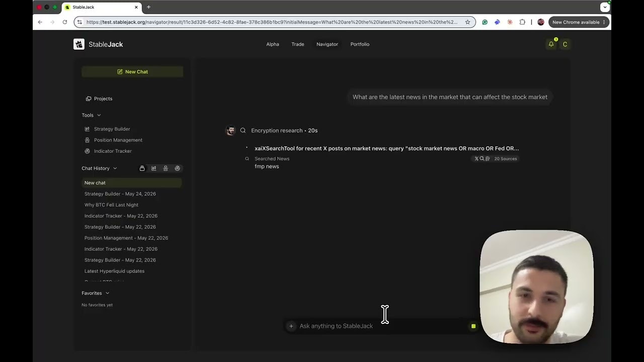Click the magnifier icon next to Encryption research
This screenshot has width=644, height=362.
pyautogui.click(x=243, y=131)
